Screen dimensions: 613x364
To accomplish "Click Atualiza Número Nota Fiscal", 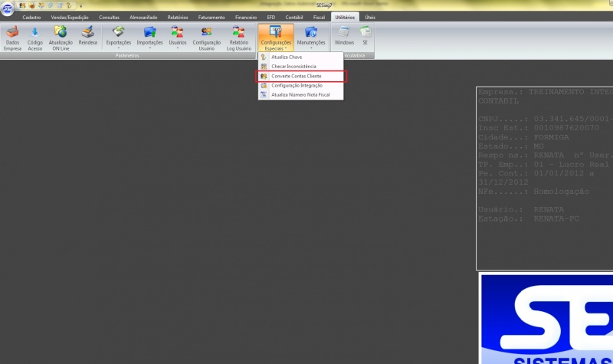I will click(x=300, y=94).
